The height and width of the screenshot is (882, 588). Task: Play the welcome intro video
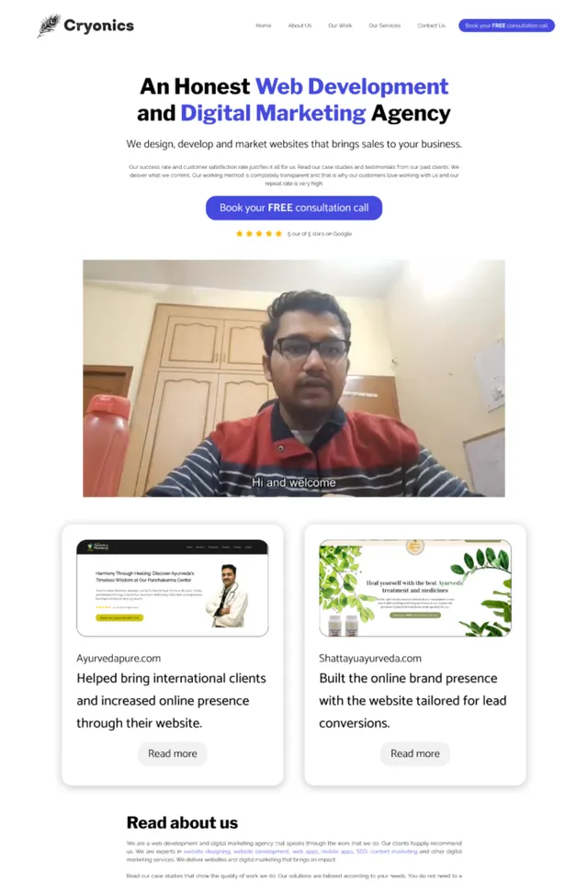(294, 378)
